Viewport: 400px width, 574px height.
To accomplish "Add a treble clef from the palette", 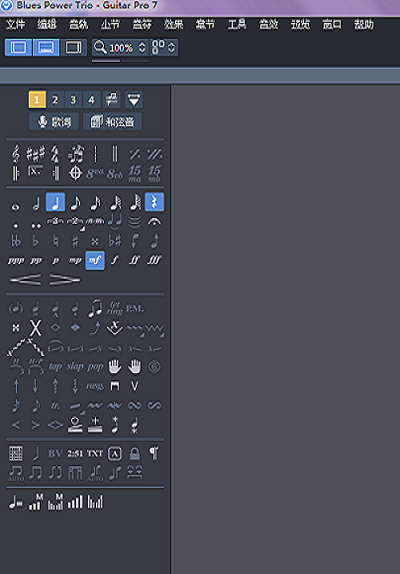I will click(x=15, y=153).
